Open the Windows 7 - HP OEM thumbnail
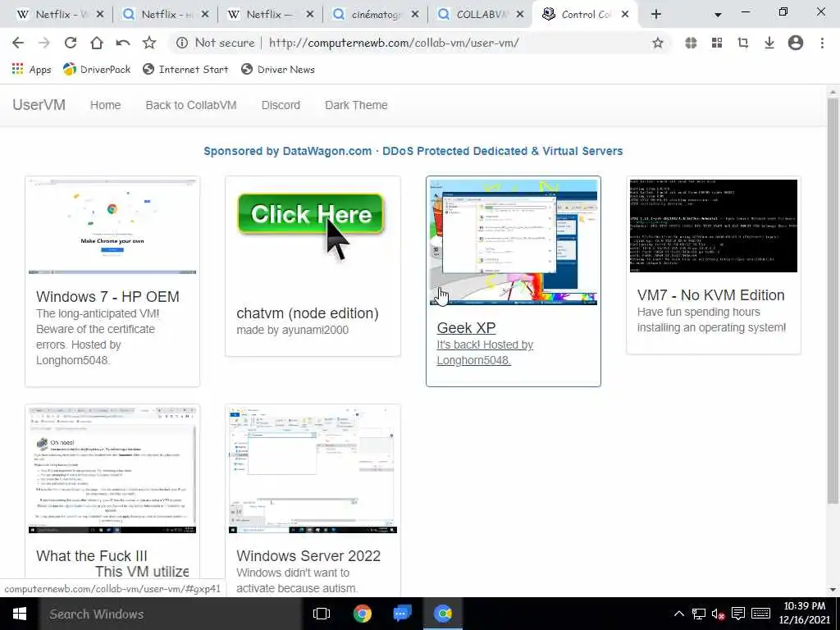Image resolution: width=840 pixels, height=630 pixels. coord(112,226)
